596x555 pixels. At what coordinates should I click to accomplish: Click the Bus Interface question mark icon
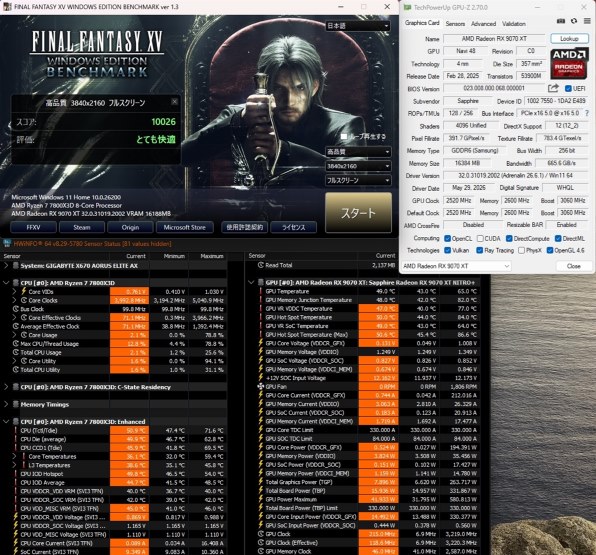click(587, 113)
